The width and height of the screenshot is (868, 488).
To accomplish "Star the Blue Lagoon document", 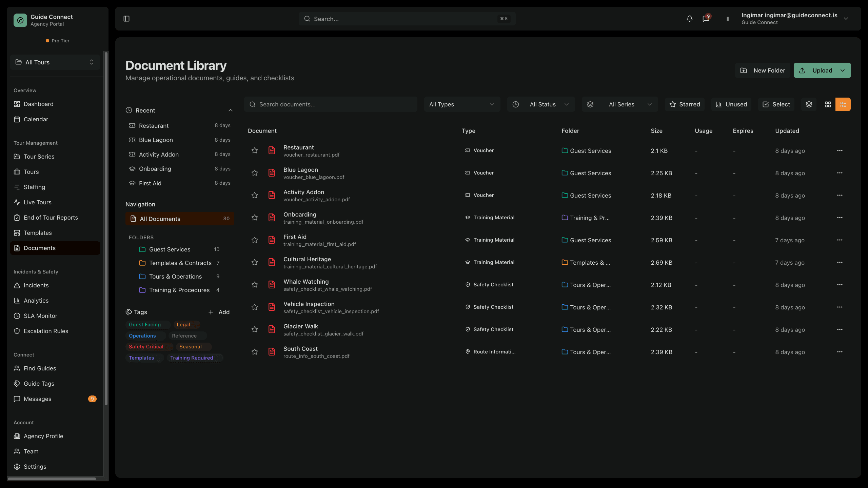I will (255, 173).
